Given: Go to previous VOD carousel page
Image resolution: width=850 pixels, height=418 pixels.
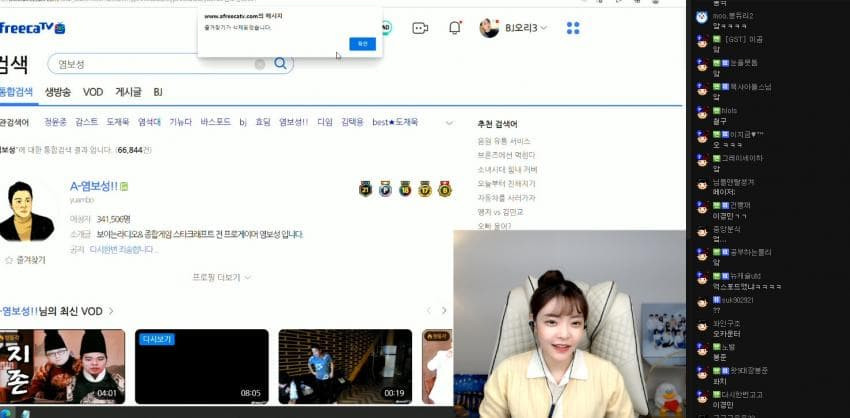Looking at the screenshot, I should click(429, 311).
